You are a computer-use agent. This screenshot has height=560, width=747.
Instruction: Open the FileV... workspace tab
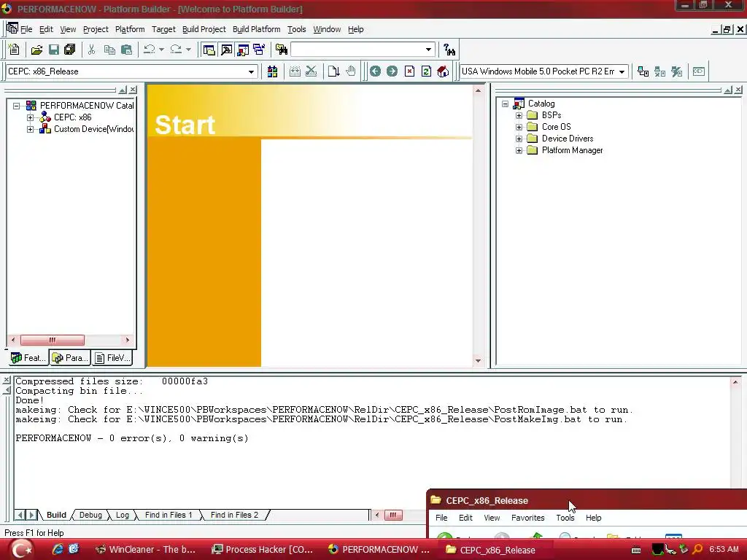[112, 357]
